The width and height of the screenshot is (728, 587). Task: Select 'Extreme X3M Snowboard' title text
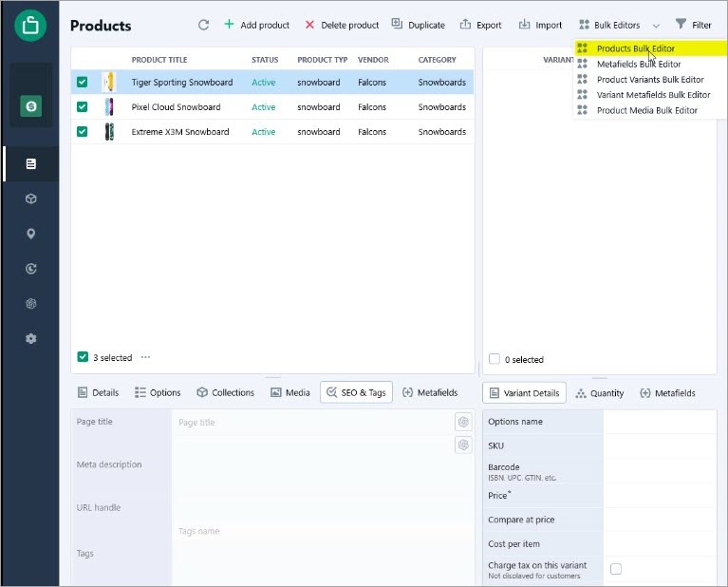point(180,131)
